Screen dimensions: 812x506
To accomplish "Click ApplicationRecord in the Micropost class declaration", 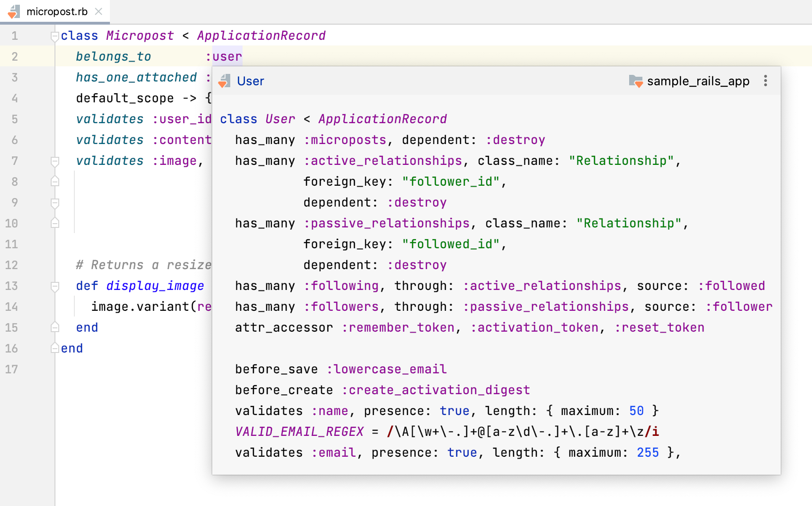I will coord(261,36).
